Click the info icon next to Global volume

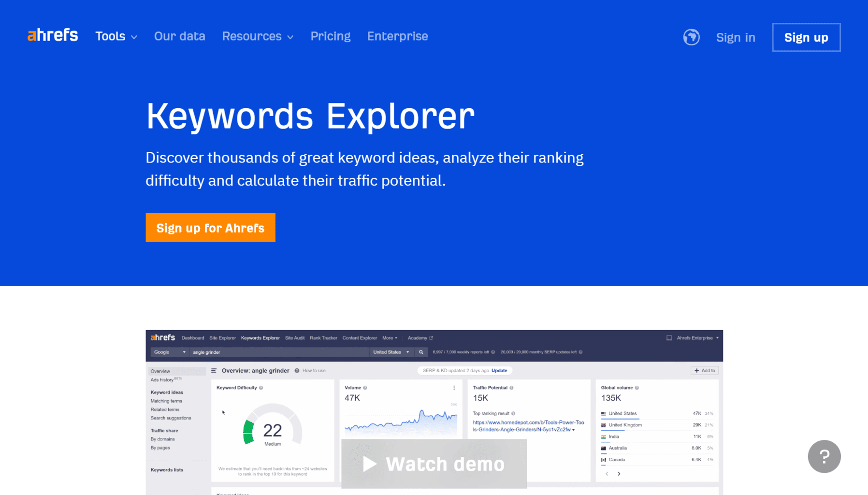point(637,388)
